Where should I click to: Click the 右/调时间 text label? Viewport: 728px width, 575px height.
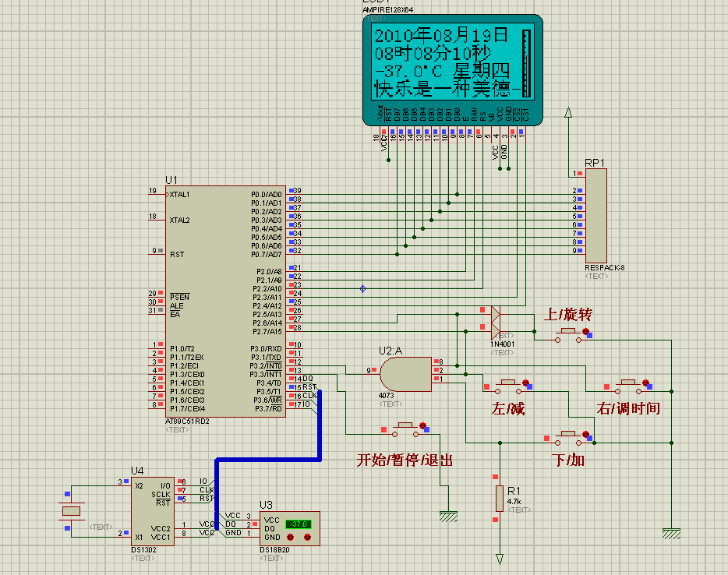click(628, 409)
